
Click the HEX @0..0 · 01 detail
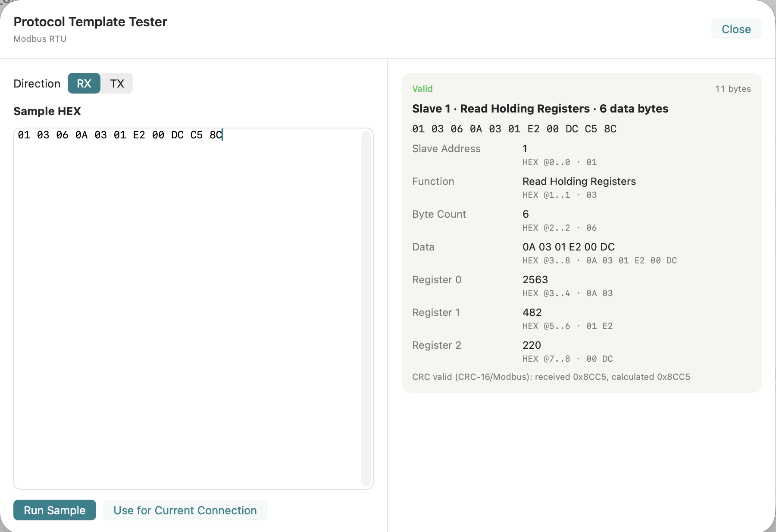tap(560, 162)
